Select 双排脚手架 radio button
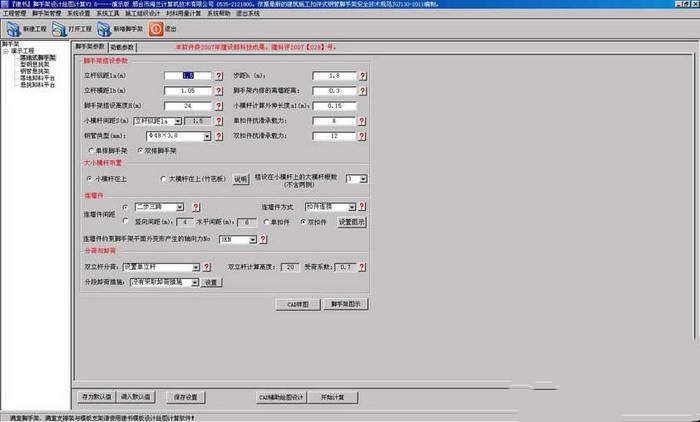The width and height of the screenshot is (700, 422). (140, 151)
